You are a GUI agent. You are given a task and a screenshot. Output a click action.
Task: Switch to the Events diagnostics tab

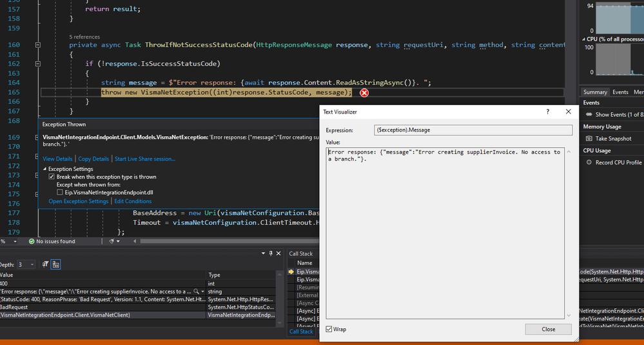click(620, 92)
